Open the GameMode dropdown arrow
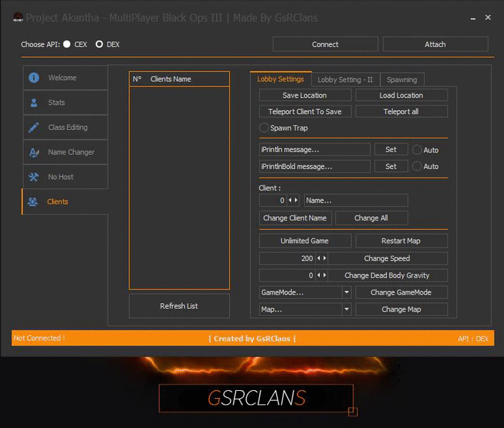Viewport: 504px width, 428px height. [346, 292]
